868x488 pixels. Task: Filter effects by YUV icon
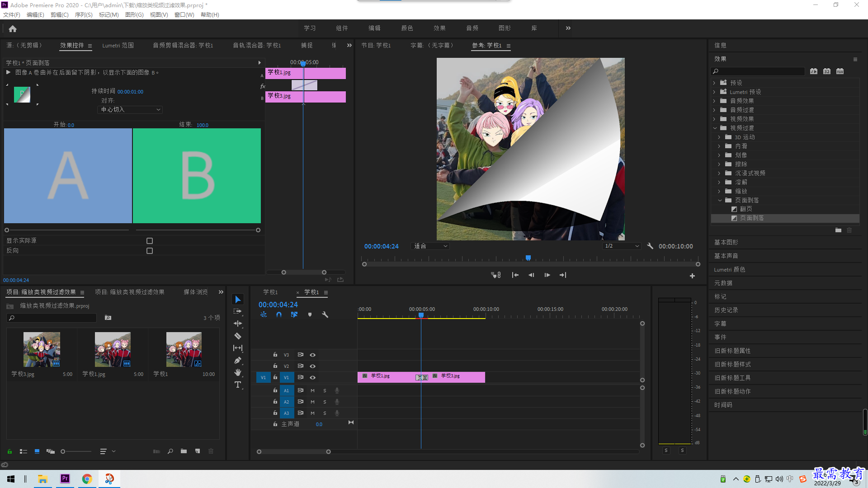click(x=840, y=71)
